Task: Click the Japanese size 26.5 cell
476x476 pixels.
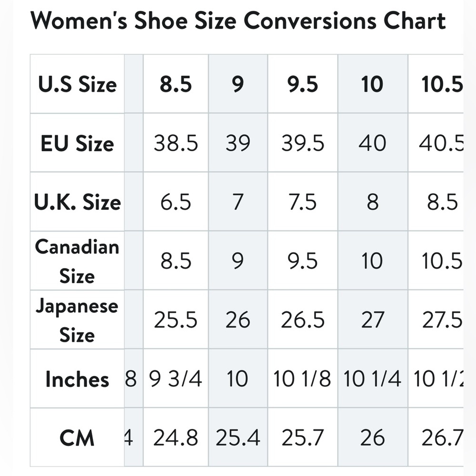Action: [x=303, y=319]
